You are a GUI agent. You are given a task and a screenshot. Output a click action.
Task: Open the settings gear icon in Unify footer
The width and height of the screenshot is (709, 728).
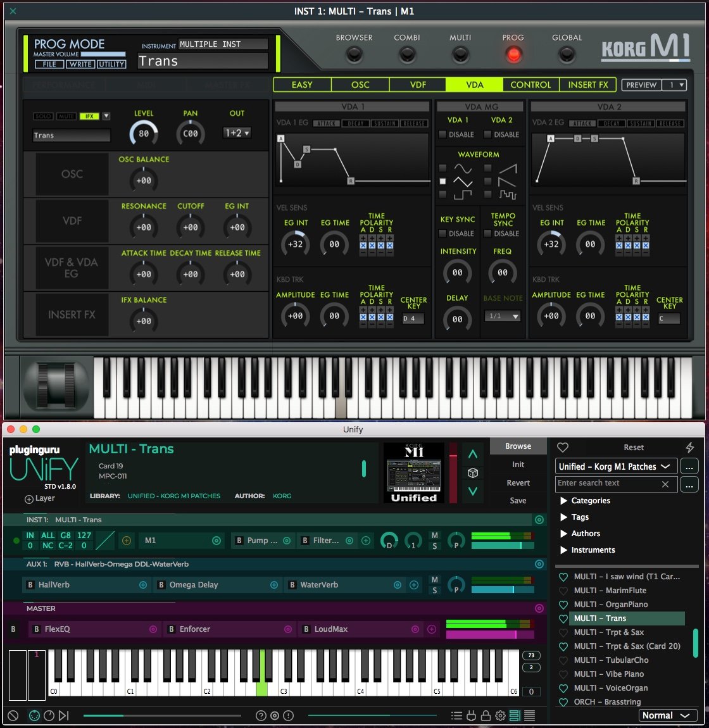coord(500,715)
